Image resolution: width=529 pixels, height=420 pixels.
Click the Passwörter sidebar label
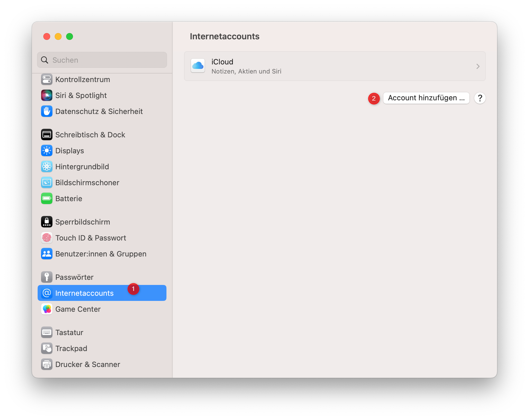click(x=74, y=277)
